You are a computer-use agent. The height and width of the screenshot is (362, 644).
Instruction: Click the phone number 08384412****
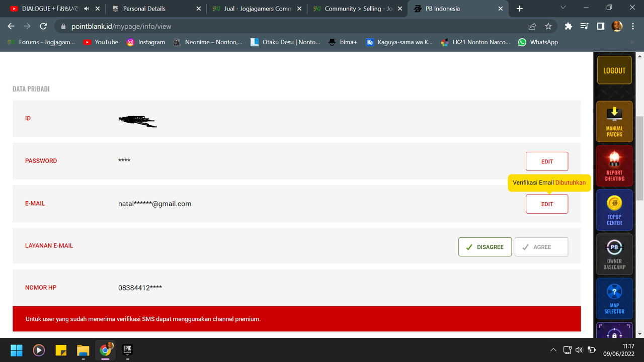(140, 288)
